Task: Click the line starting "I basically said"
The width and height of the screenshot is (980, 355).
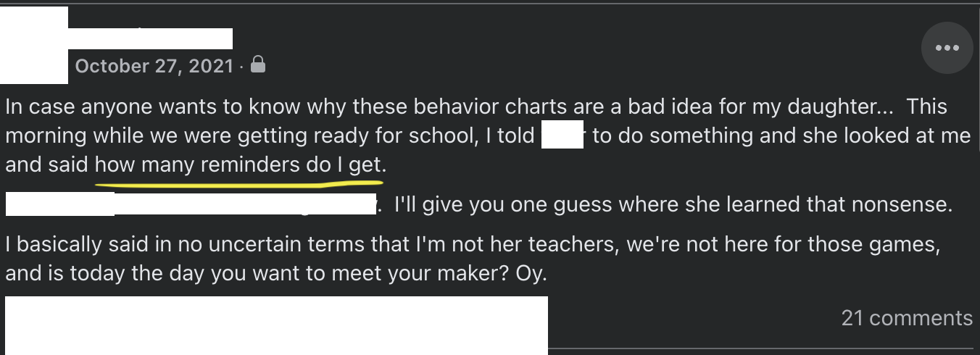Action: [471, 245]
